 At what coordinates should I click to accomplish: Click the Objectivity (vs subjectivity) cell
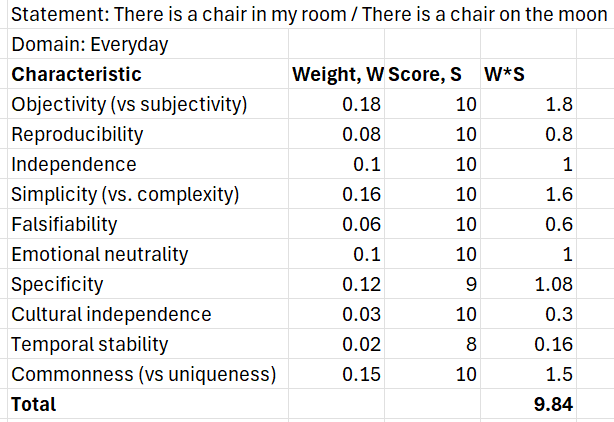point(148,104)
